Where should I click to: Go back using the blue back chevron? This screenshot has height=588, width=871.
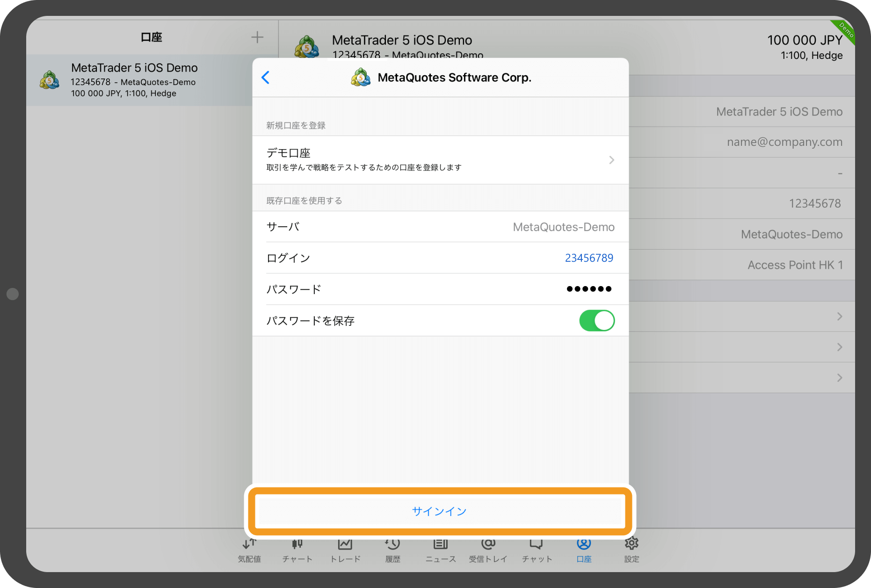pos(266,77)
